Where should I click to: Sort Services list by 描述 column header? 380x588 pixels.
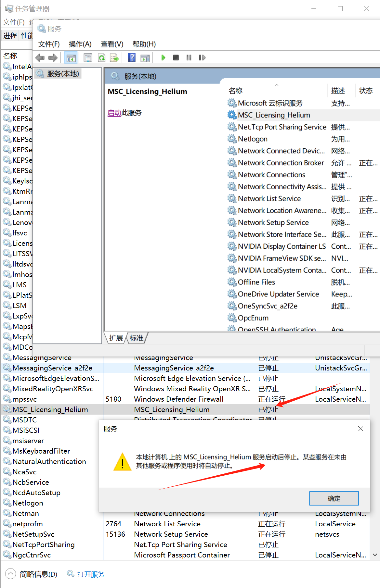pos(341,91)
